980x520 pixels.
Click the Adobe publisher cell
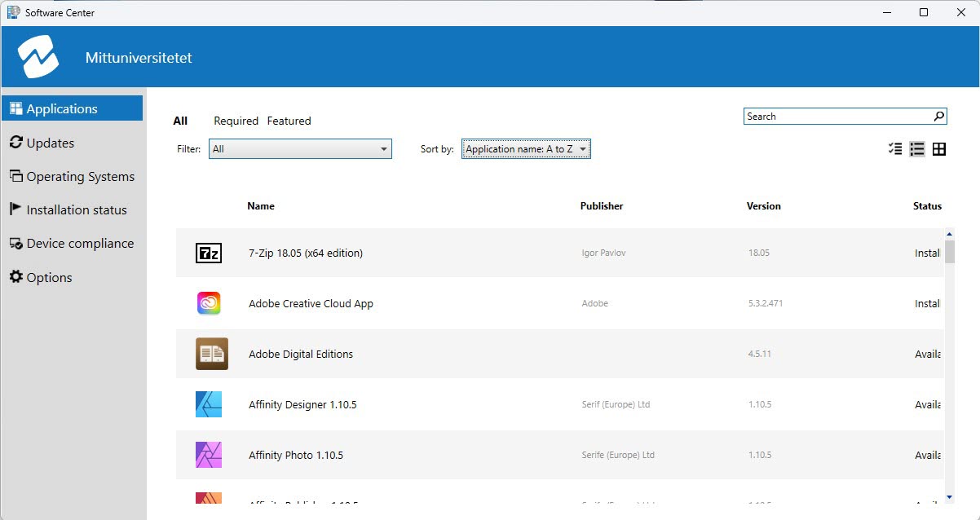click(594, 303)
